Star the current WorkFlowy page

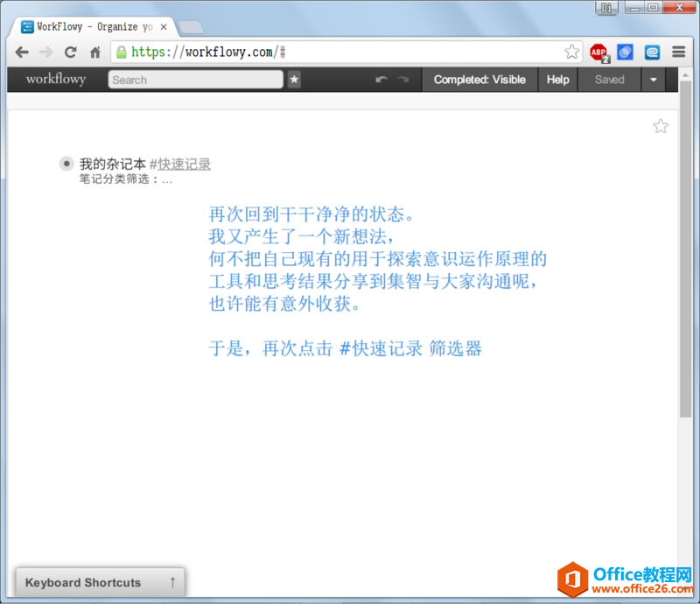(661, 126)
